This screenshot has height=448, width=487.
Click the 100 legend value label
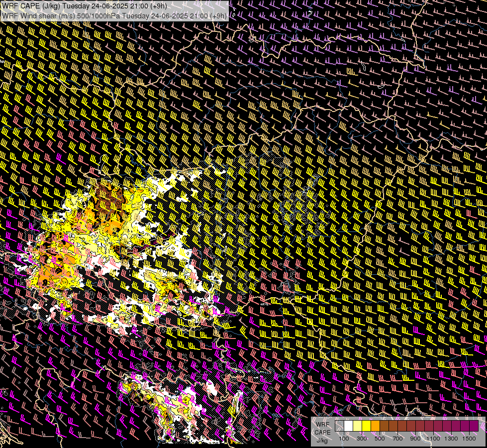(344, 439)
